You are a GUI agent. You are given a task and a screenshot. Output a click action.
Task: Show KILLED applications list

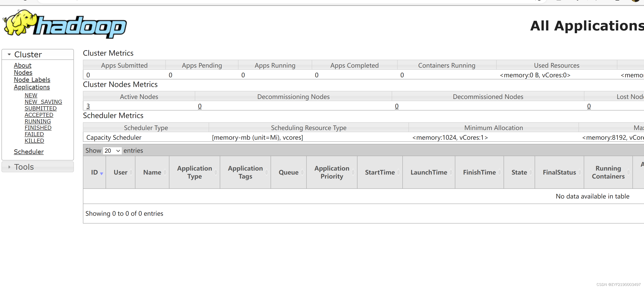coord(34,141)
